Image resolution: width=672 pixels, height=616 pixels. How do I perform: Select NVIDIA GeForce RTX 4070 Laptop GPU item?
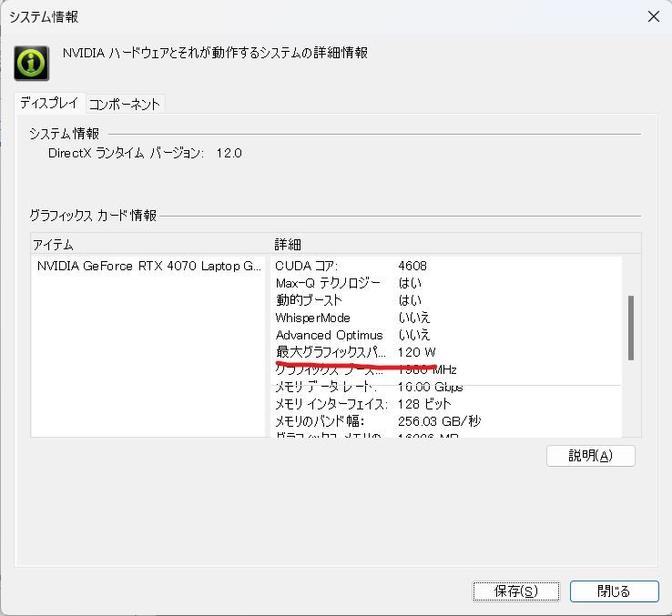[148, 266]
